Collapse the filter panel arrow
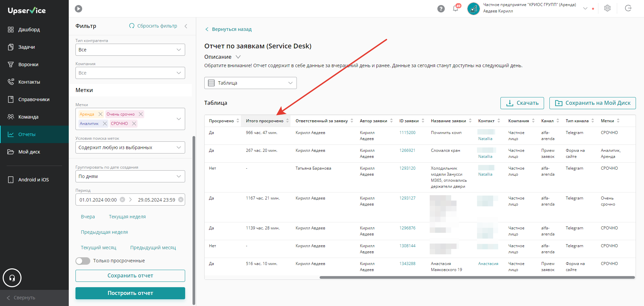 pos(186,26)
